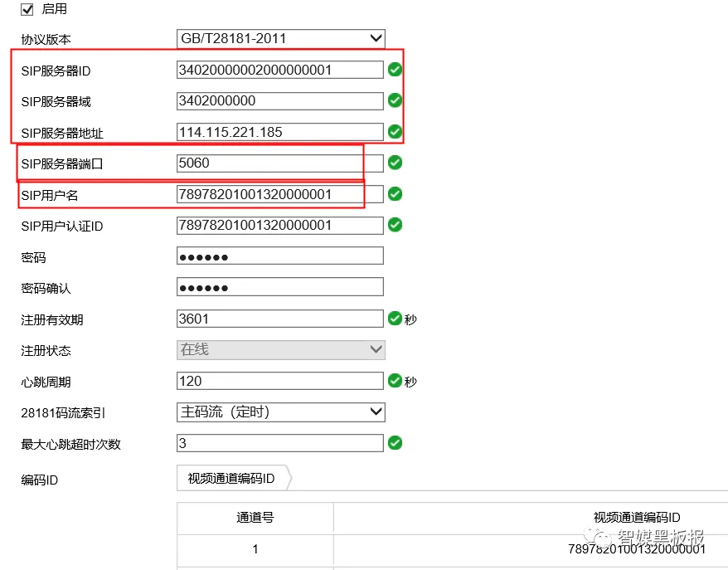Viewport: 728px width, 570px height.
Task: Select the 视频通道编码ID tab
Action: pos(234,478)
